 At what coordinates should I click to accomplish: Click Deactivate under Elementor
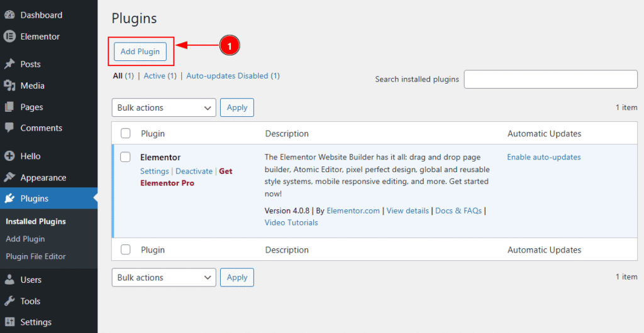(194, 171)
